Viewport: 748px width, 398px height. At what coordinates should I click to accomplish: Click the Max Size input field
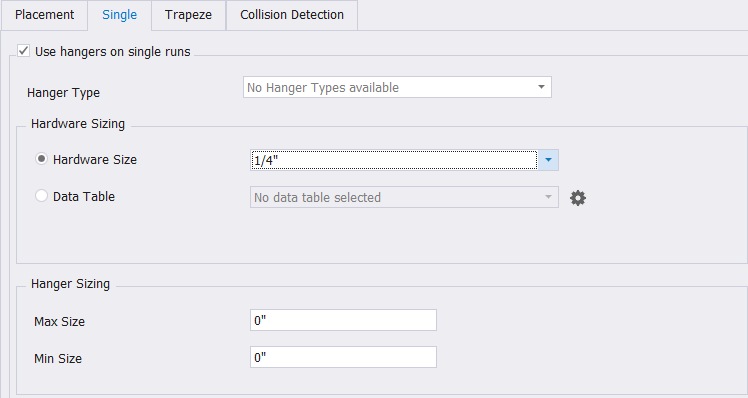click(x=343, y=320)
